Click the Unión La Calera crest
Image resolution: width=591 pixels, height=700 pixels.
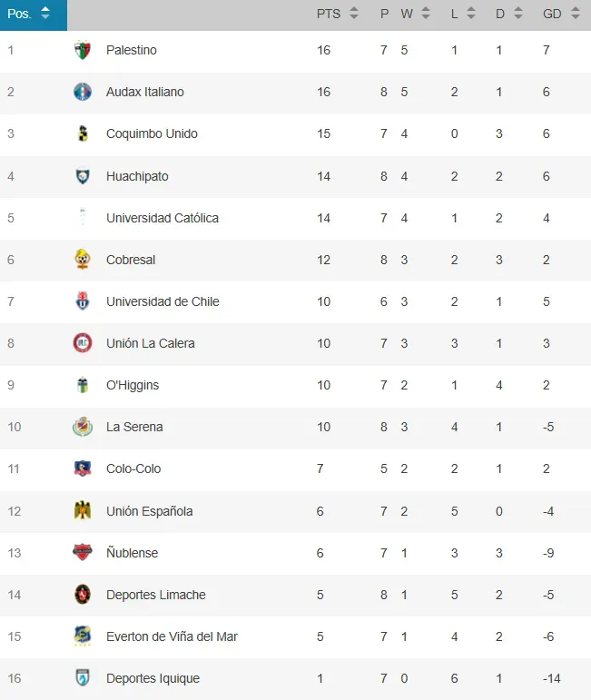pos(83,343)
